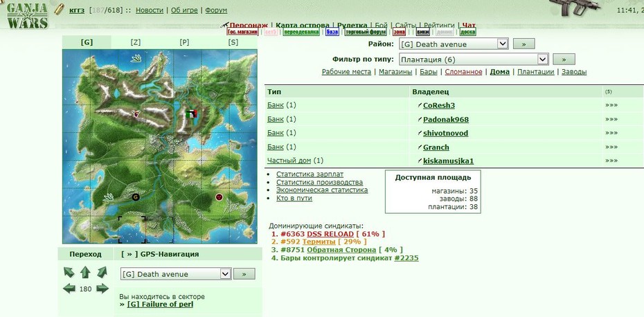The image size is (644, 317).
Task: Open the GPS-Навигация sector dropdown
Action: click(176, 274)
